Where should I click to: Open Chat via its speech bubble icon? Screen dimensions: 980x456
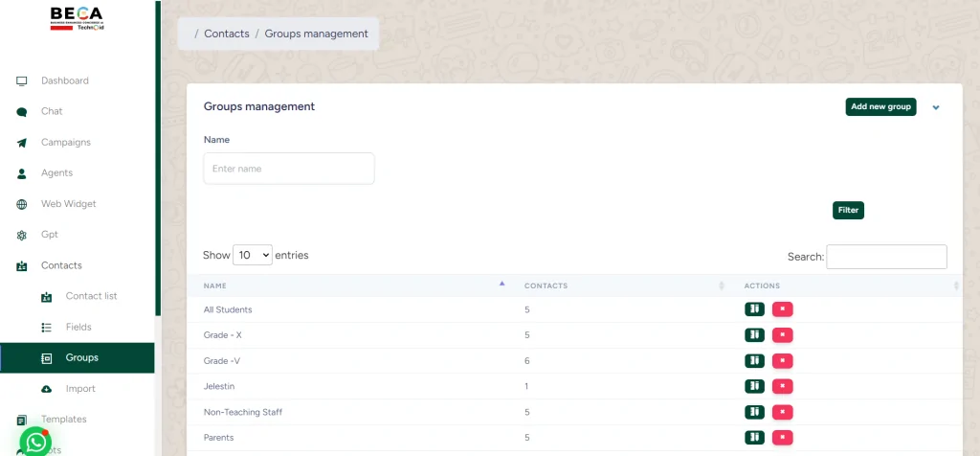pyautogui.click(x=21, y=112)
